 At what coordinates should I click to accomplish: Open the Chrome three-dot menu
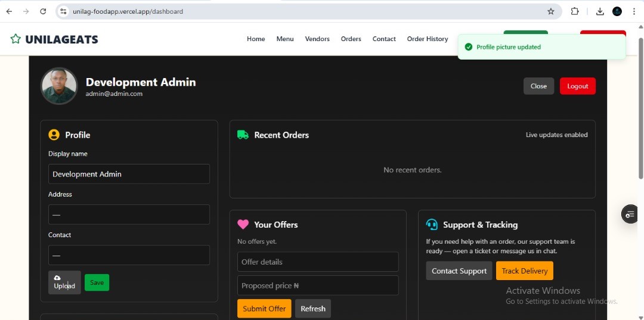633,11
